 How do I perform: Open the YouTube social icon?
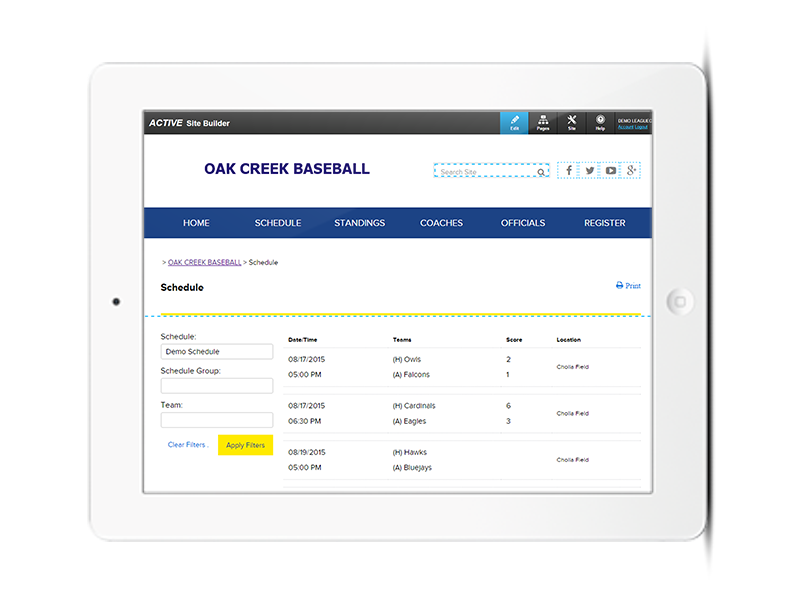coord(610,170)
